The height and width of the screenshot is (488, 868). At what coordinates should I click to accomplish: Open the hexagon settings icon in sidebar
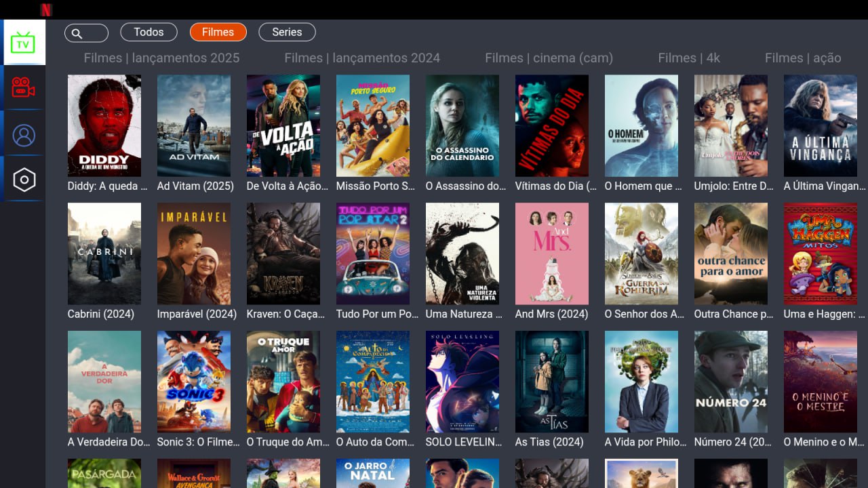(x=24, y=180)
